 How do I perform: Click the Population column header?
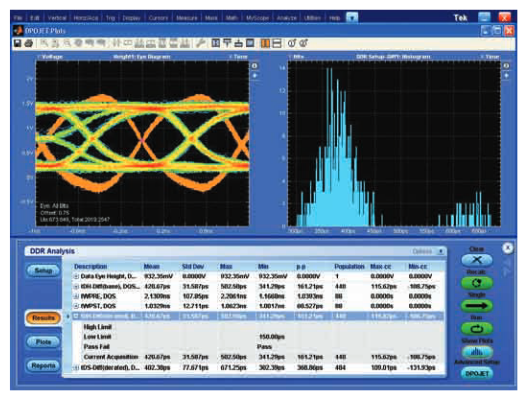[349, 266]
